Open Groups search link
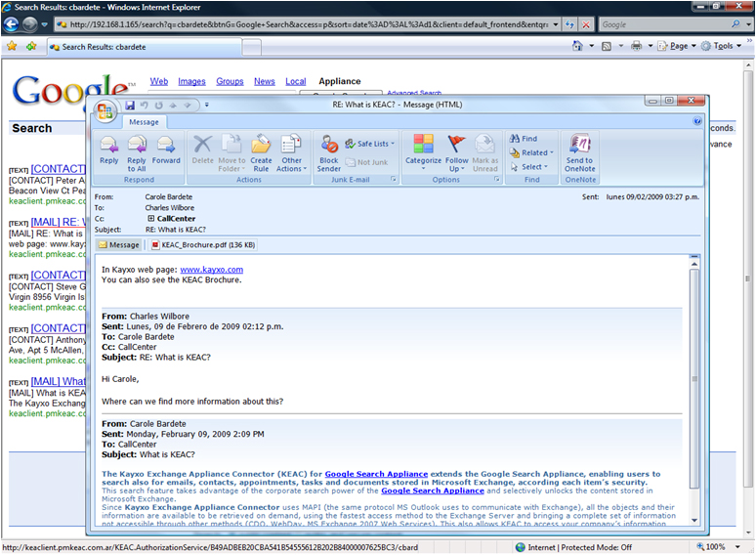The height and width of the screenshot is (555, 756). click(230, 81)
